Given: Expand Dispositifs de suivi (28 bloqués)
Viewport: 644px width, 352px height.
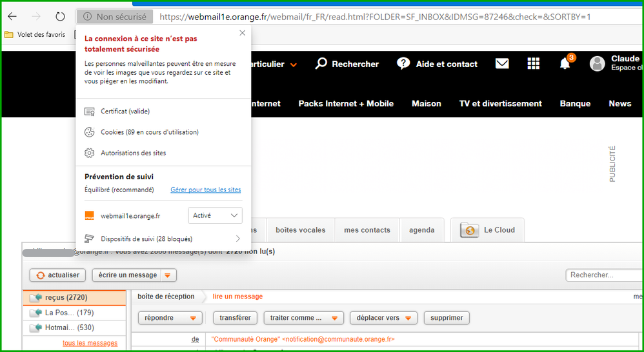Looking at the screenshot, I should [x=163, y=239].
